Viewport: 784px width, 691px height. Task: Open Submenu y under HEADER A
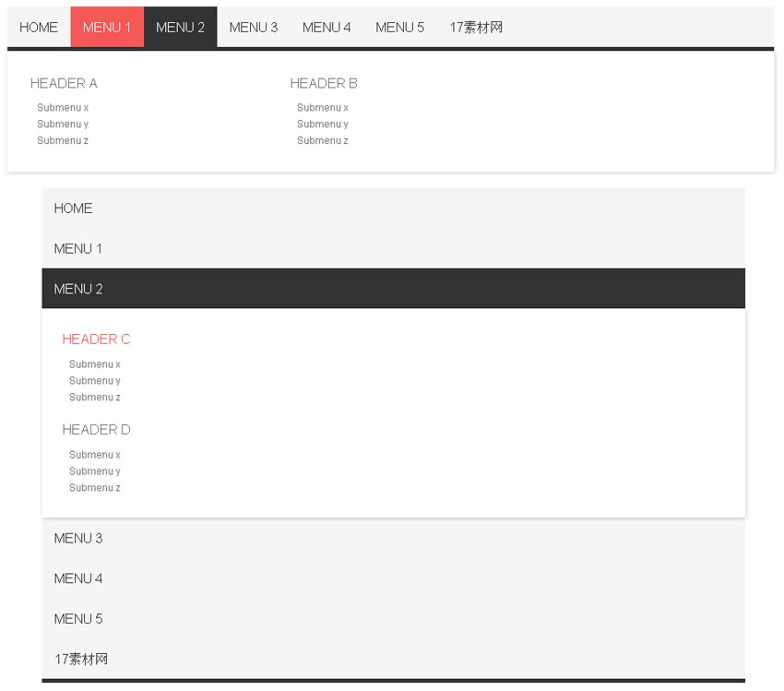[x=63, y=124]
